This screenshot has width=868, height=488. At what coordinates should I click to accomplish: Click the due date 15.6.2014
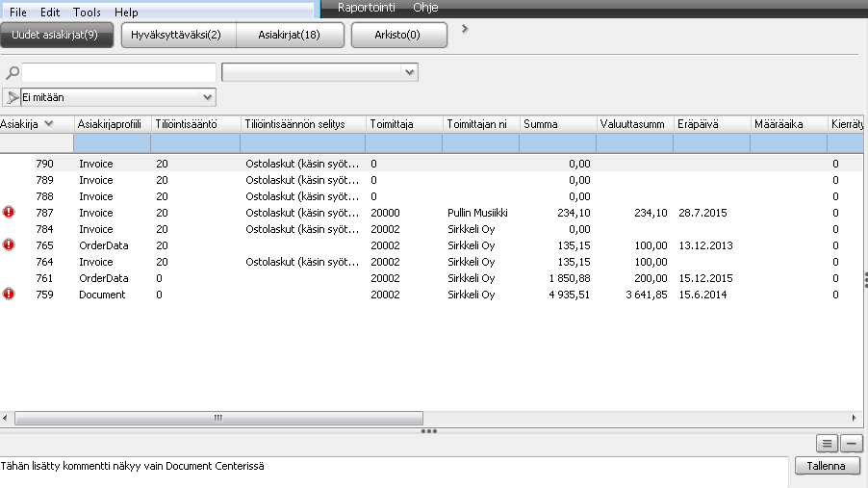(x=703, y=295)
